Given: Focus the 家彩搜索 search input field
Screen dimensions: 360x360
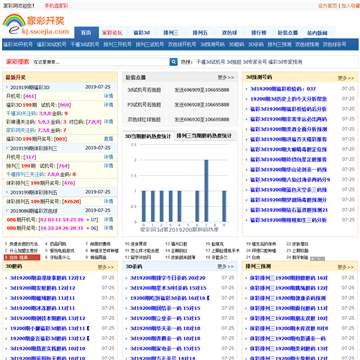Looking at the screenshot, I should (101, 62).
